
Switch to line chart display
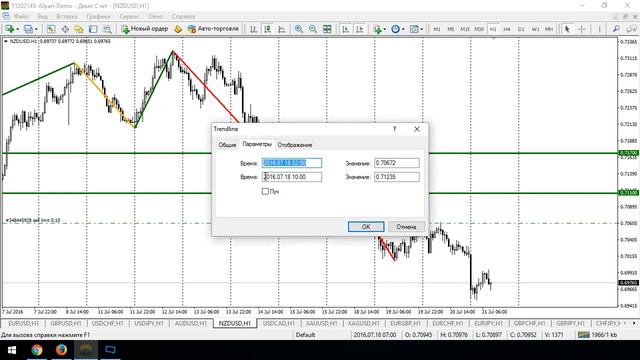(282, 29)
